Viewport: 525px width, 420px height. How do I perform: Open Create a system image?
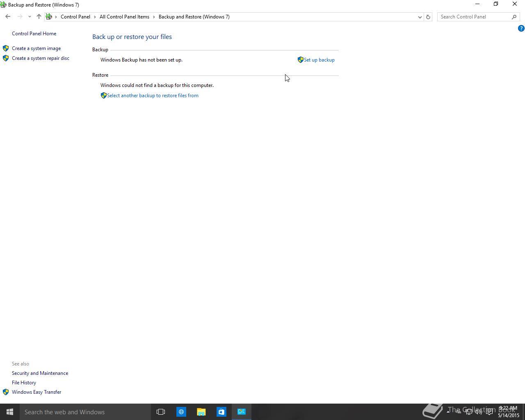click(x=36, y=48)
